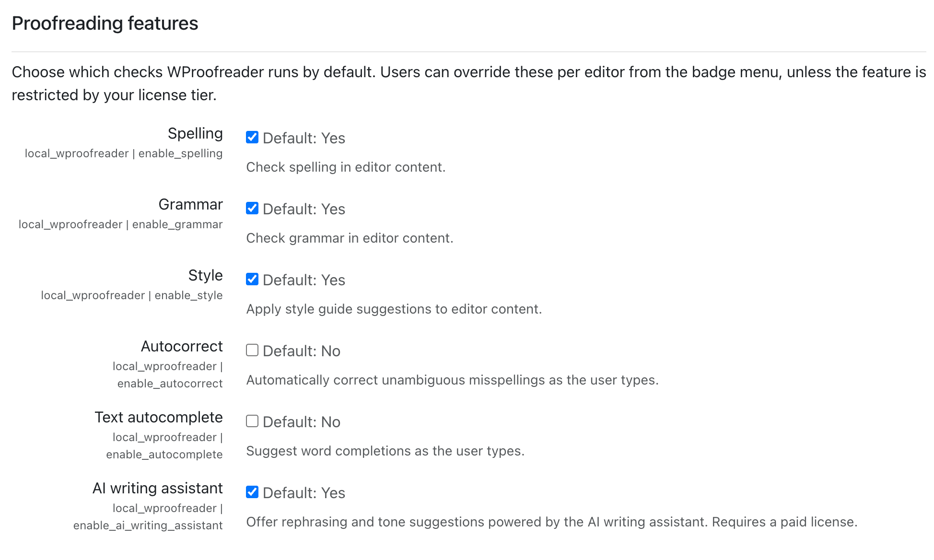This screenshot has height=560, width=934.
Task: Click the enable_ai_writing_assistant setting name
Action: [148, 526]
